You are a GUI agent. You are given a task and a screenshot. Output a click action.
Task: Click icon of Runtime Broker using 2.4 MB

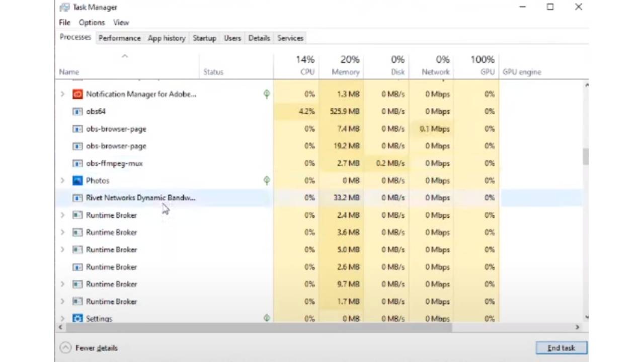77,215
